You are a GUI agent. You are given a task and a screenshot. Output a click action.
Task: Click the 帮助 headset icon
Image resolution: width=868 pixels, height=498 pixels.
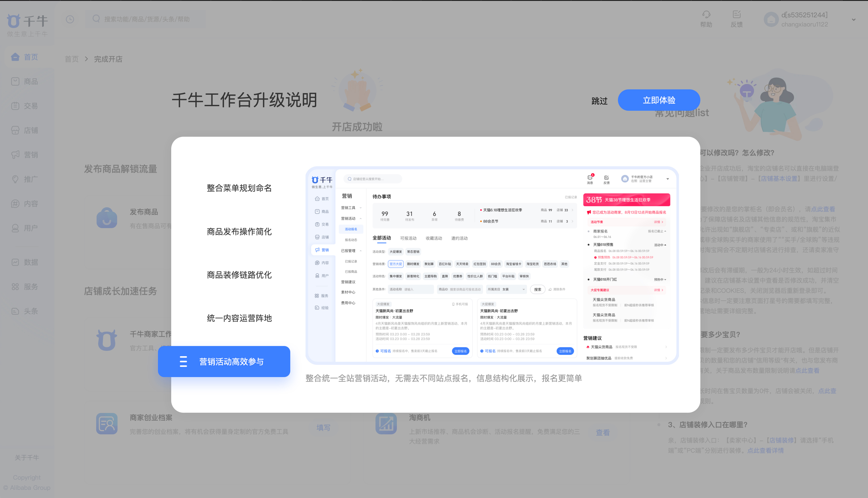[706, 14]
